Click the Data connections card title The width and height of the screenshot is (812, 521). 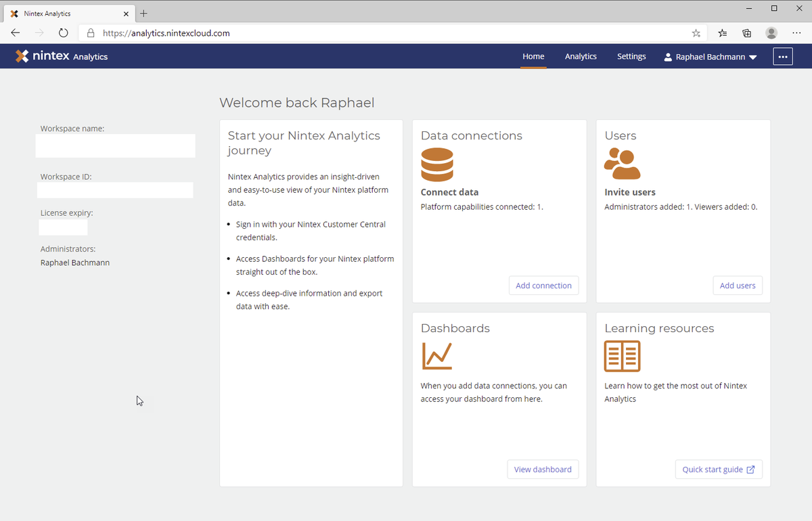click(x=472, y=135)
